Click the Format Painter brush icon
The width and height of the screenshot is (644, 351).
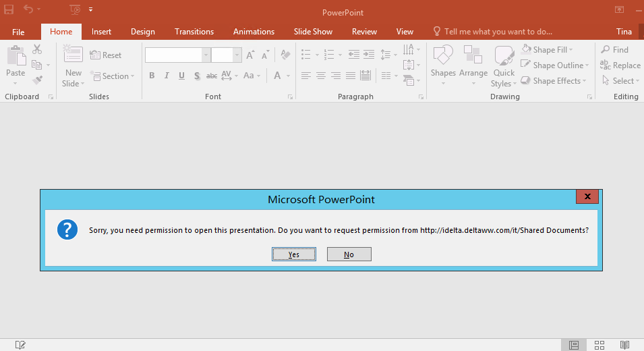tap(37, 80)
